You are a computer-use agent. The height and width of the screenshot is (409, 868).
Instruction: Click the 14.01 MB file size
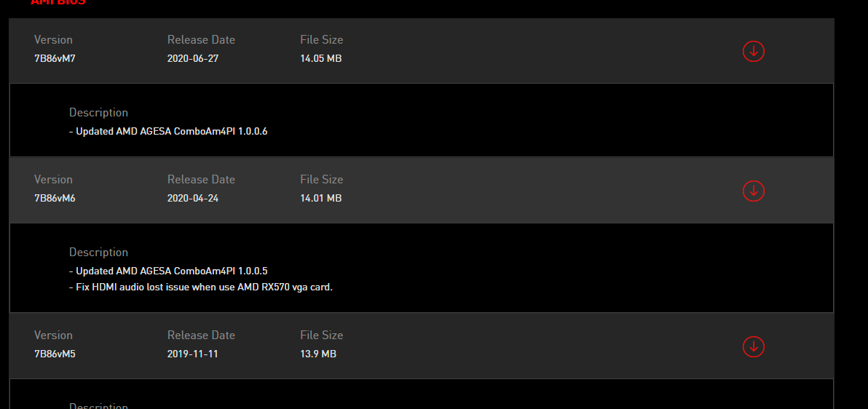click(x=321, y=198)
